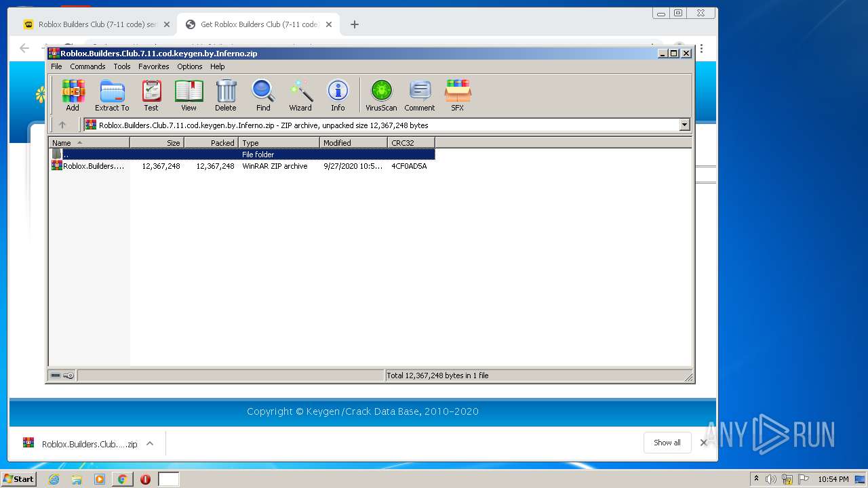
Task: Open the Favorites menu
Action: (x=154, y=66)
